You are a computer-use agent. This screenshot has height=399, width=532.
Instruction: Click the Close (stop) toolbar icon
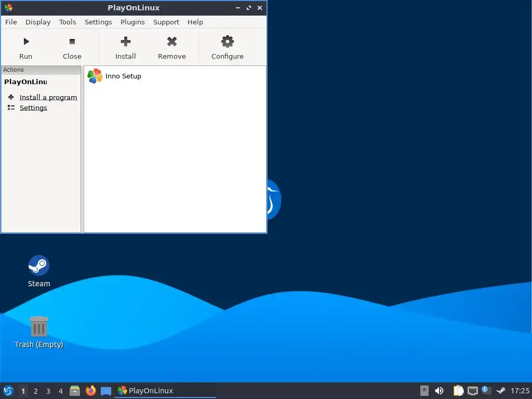pyautogui.click(x=72, y=42)
